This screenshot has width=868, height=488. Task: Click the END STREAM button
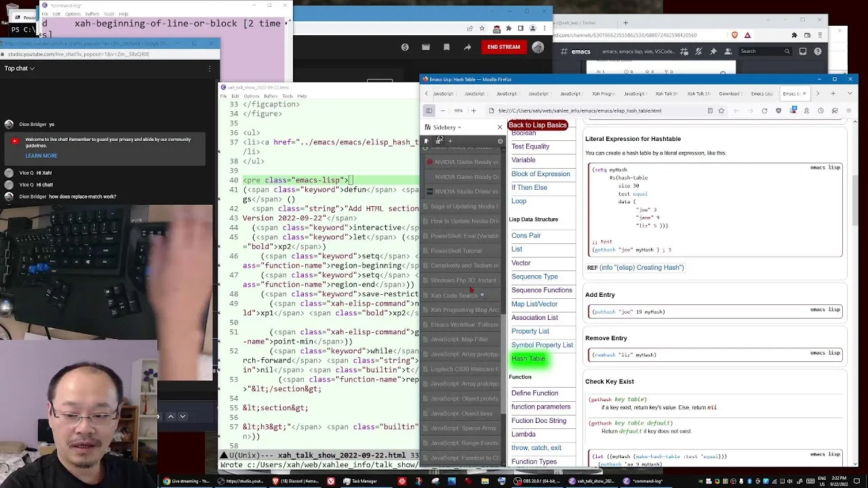[x=504, y=47]
